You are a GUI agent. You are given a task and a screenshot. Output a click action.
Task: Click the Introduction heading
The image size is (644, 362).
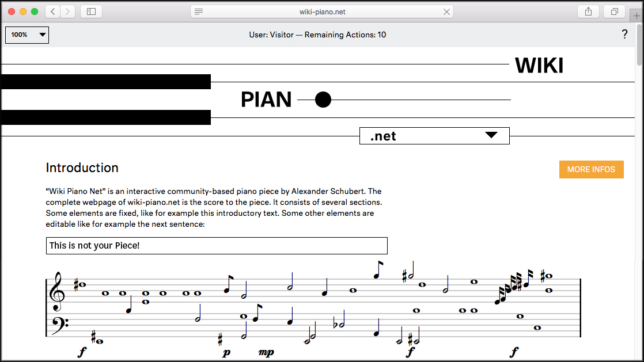[x=82, y=168]
